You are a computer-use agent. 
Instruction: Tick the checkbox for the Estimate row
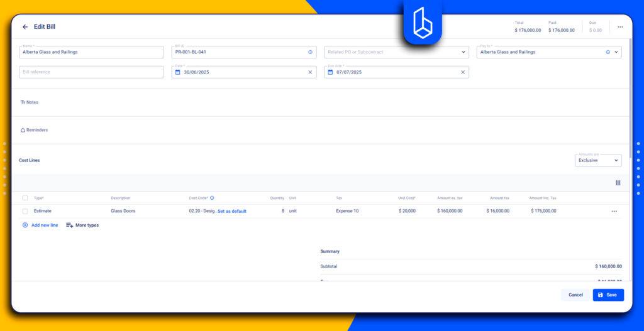[x=25, y=211]
